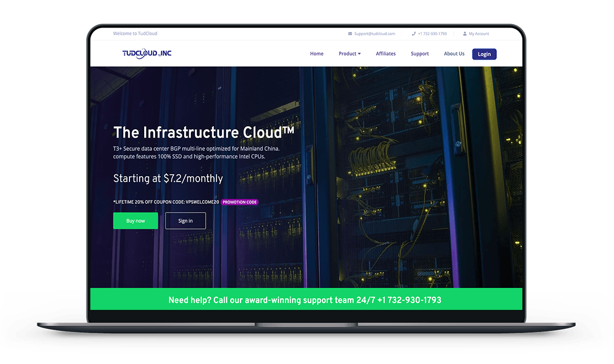This screenshot has width=614, height=364.
Task: Go to Home in navigation
Action: [x=317, y=54]
